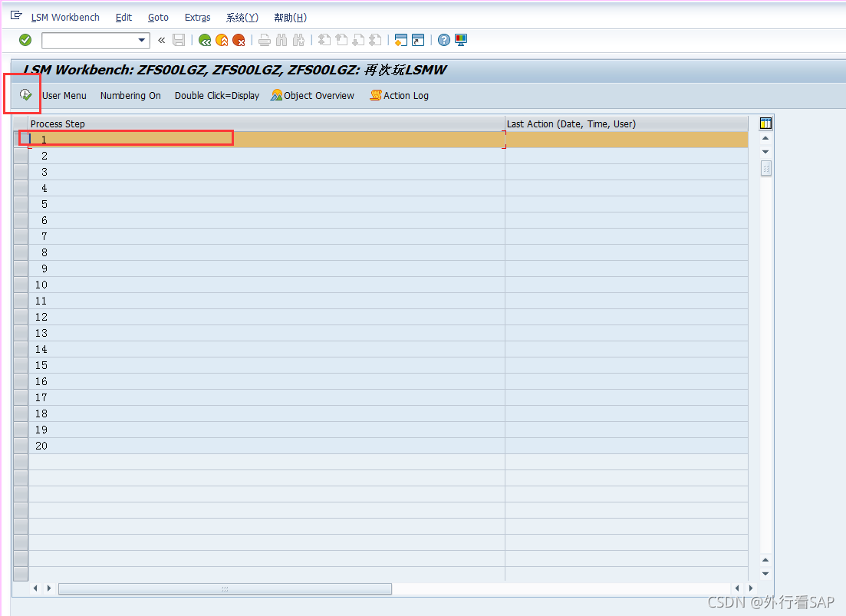Click the table configuration icon
Viewport: 846px width, 616px height.
click(x=765, y=124)
